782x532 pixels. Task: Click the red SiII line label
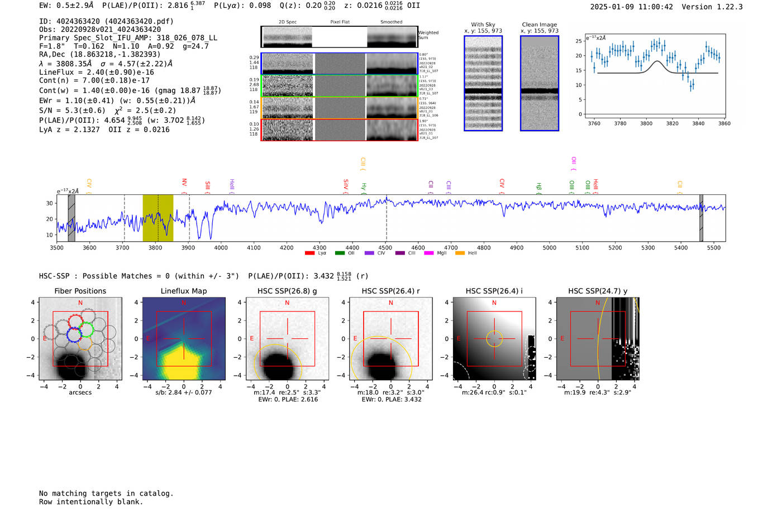click(x=208, y=186)
